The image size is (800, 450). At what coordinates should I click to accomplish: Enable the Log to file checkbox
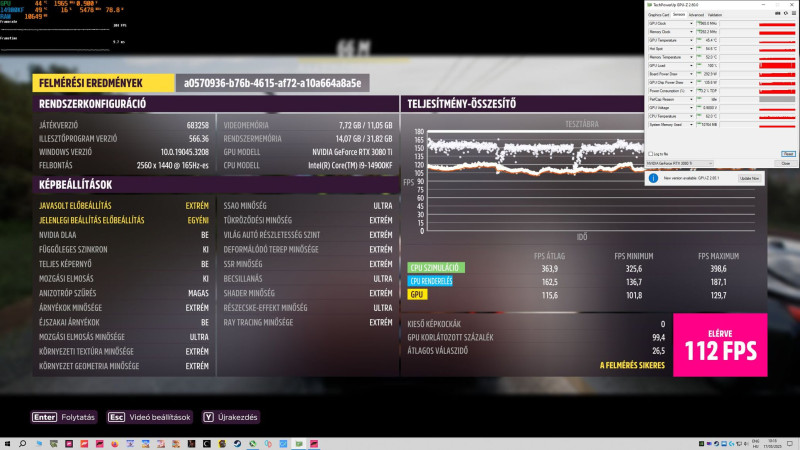click(651, 154)
